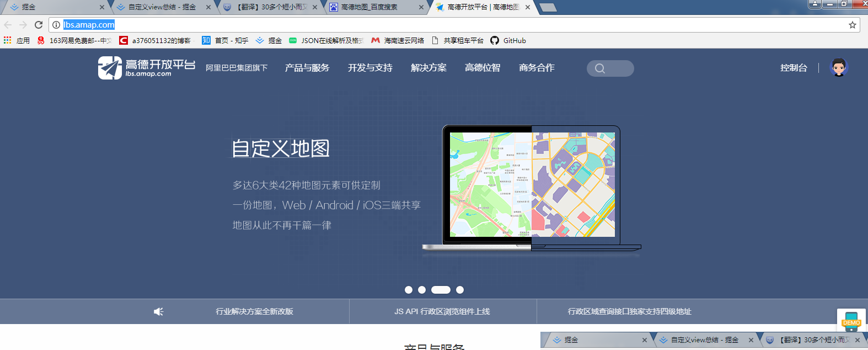Switch to the 自定义view总结 - 掘金 tab
868x350 pixels.
pos(162,7)
